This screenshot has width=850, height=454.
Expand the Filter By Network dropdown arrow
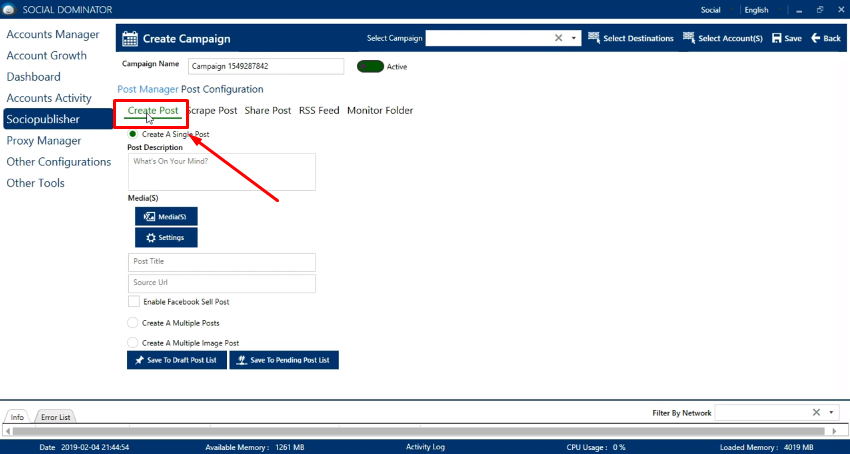click(831, 413)
